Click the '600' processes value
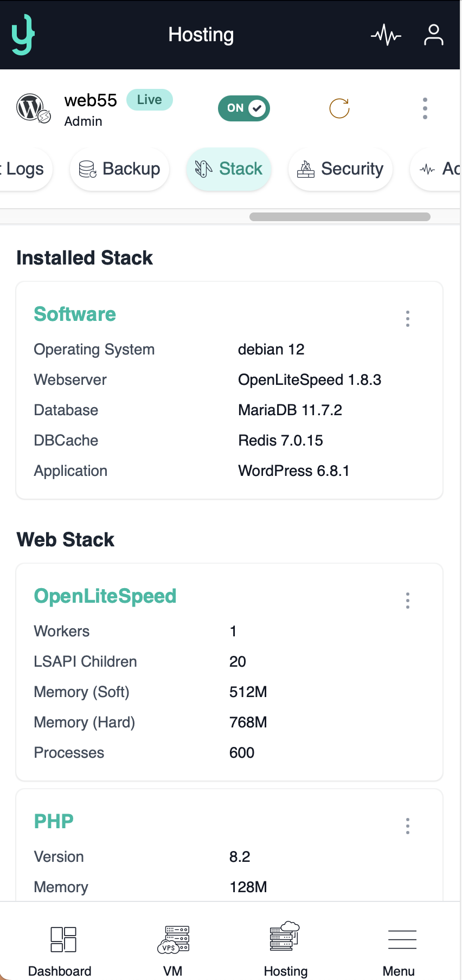462x980 pixels. 242,753
